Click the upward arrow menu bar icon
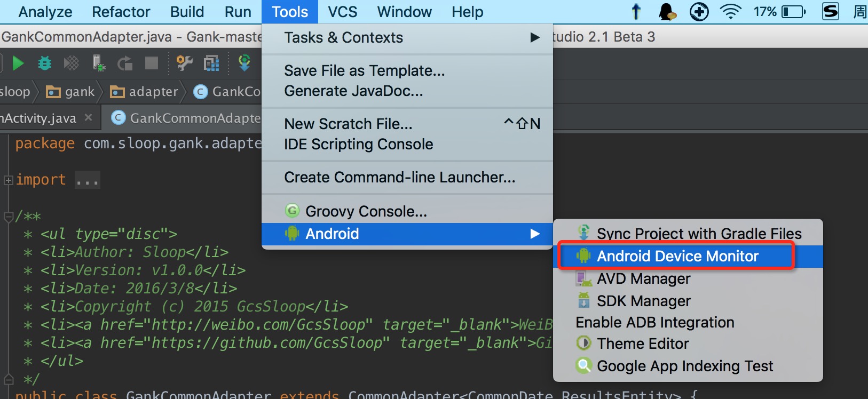868x399 pixels. (636, 12)
